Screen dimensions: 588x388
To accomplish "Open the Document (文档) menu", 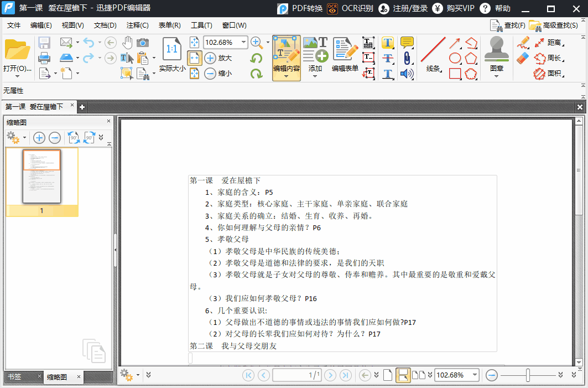I will [105, 25].
